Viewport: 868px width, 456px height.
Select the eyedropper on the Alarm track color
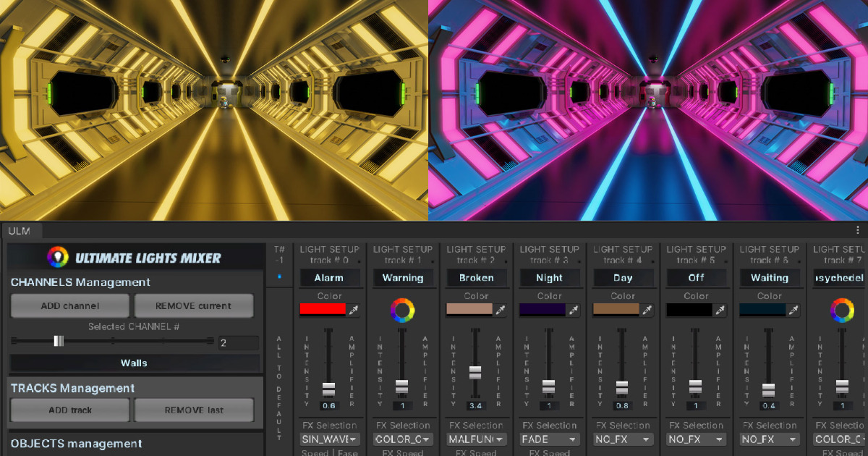[x=354, y=310]
